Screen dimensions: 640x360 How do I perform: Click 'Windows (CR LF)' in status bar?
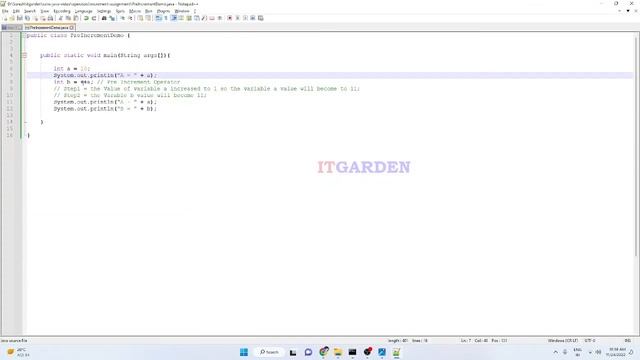(x=562, y=340)
